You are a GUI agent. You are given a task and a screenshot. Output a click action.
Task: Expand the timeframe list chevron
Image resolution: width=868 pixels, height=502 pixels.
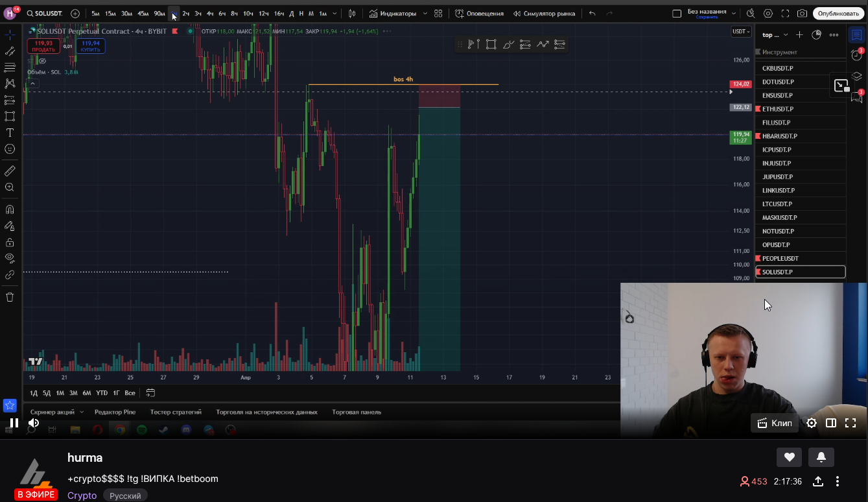pyautogui.click(x=334, y=13)
